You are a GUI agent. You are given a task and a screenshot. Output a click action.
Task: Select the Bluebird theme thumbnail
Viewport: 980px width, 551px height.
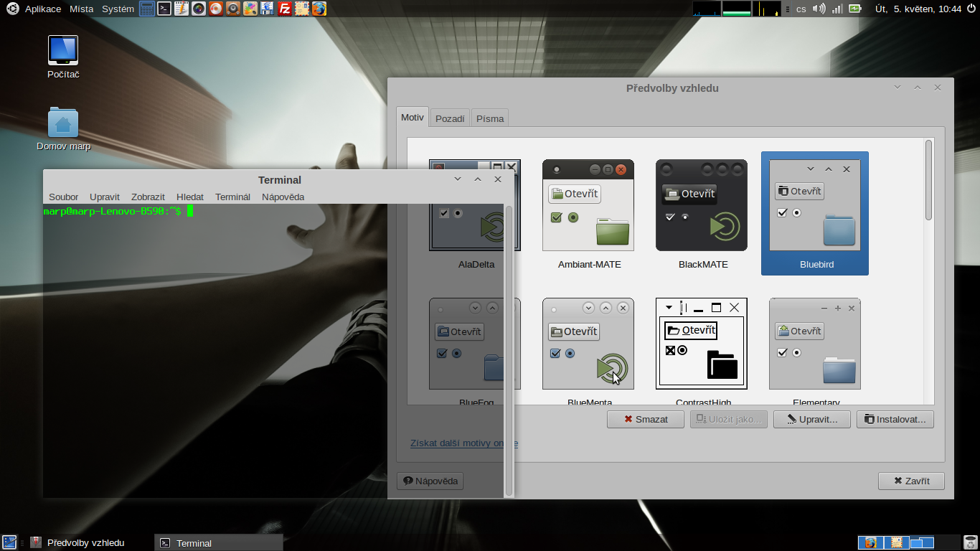[815, 213]
